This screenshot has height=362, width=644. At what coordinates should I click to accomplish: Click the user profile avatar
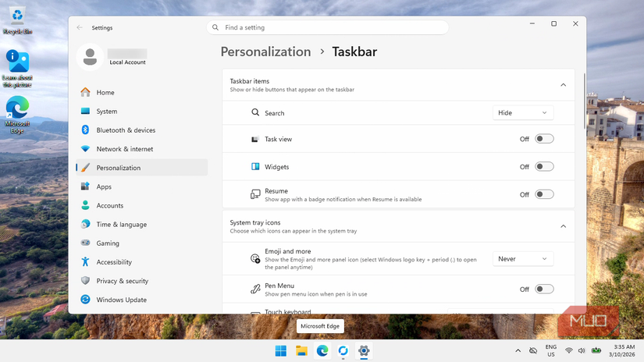(90, 57)
